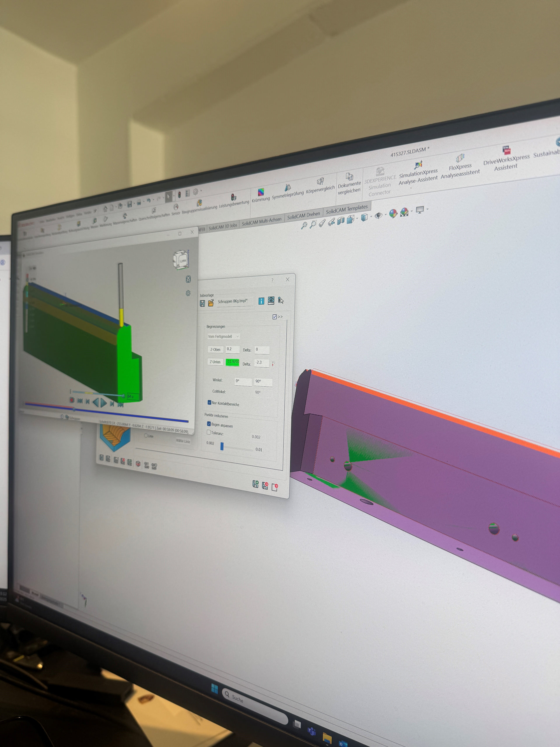Open the Vom Fertigmodell dropdown

pyautogui.click(x=224, y=336)
